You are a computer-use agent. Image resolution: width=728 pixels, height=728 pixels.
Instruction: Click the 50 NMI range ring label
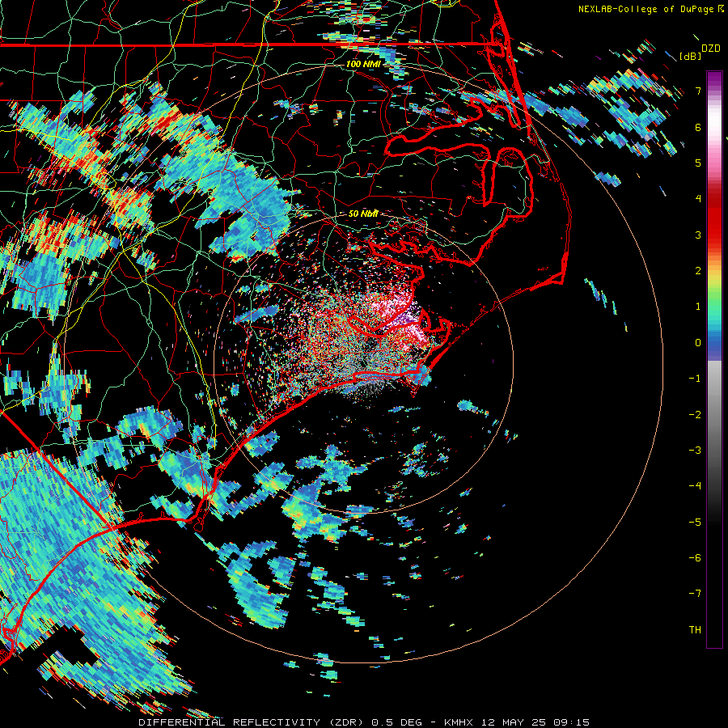coord(363,214)
